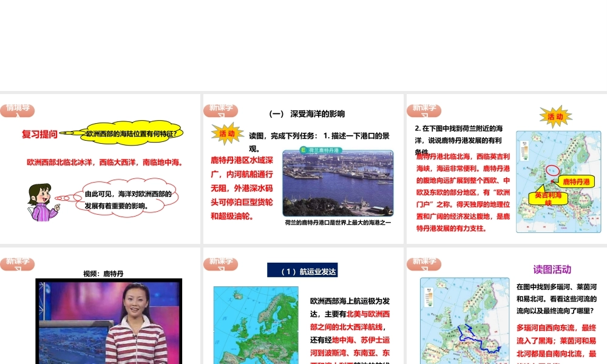Click the 情境导入 badge on first slide
The width and height of the screenshot is (607, 364).
pos(18,110)
